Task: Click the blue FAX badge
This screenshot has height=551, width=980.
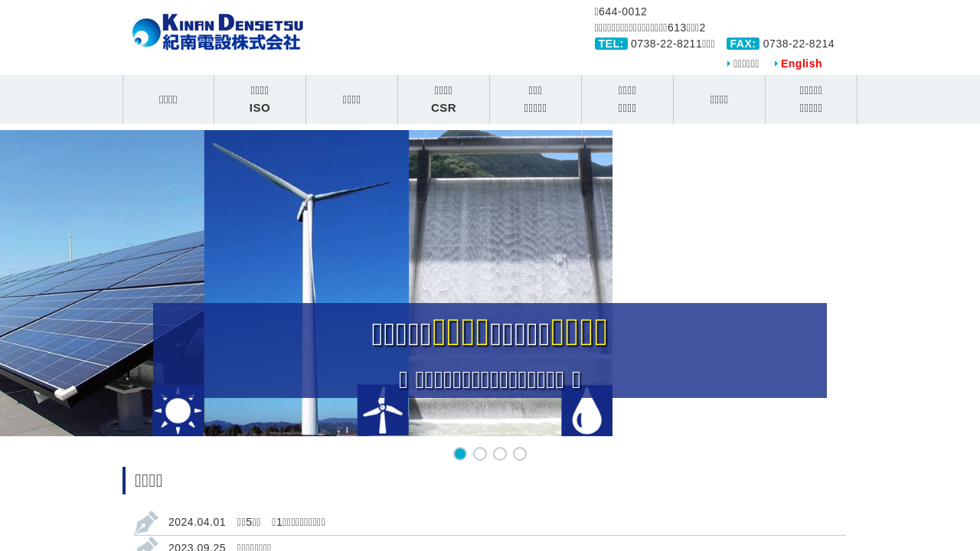Action: (743, 44)
